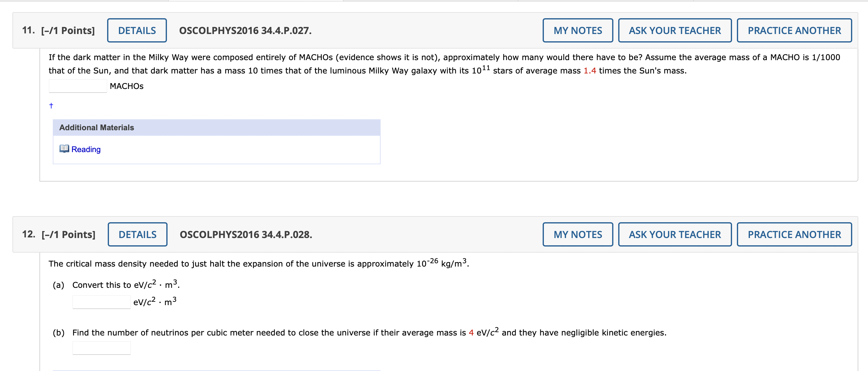Image resolution: width=868 pixels, height=371 pixels.
Task: Click PRACTICE ANOTHER for question 12
Action: click(794, 234)
